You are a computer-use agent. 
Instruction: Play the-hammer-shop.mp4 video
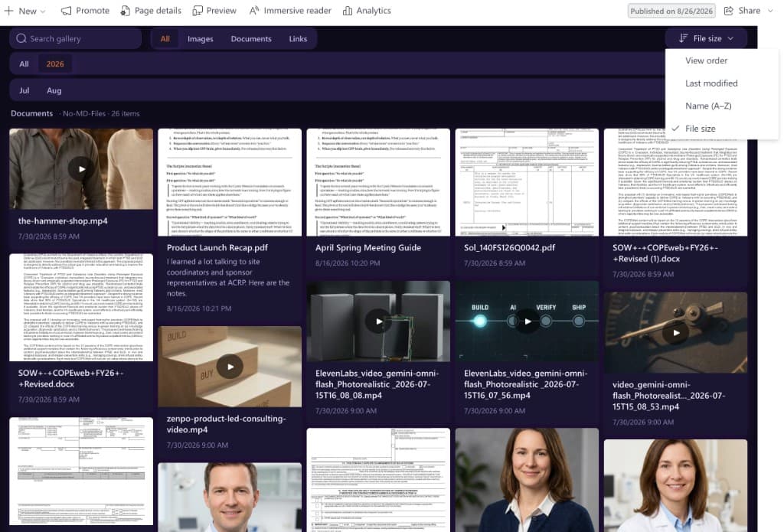tap(81, 169)
